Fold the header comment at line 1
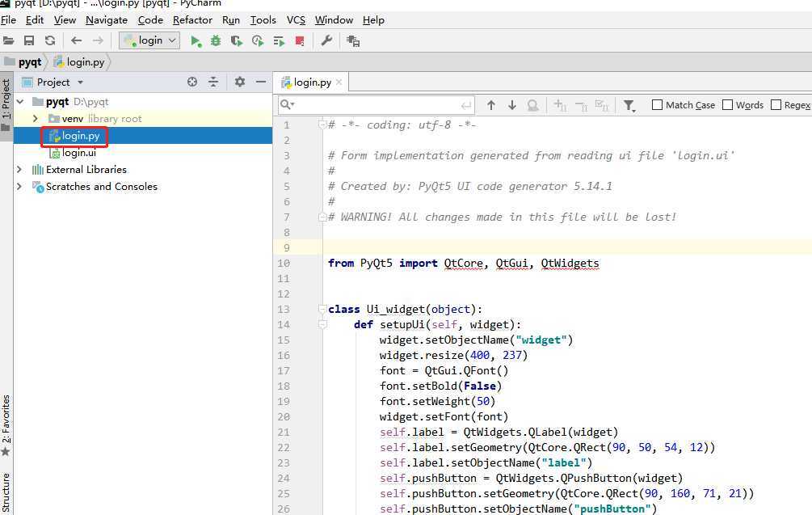812x515 pixels. [322, 125]
